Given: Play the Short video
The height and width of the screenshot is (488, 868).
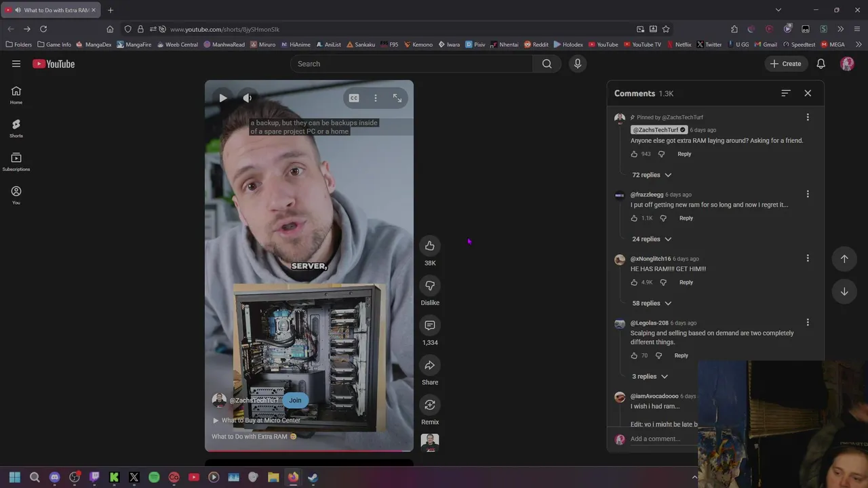Looking at the screenshot, I should (223, 98).
